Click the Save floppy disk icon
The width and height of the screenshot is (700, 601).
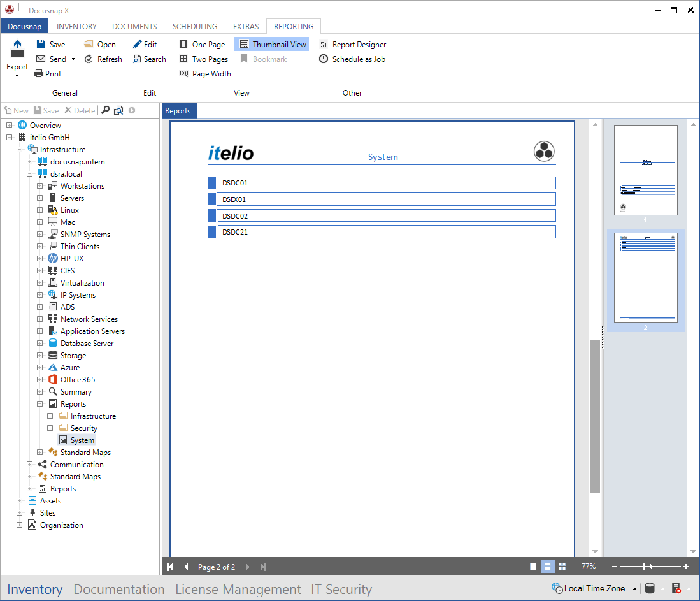pyautogui.click(x=41, y=44)
